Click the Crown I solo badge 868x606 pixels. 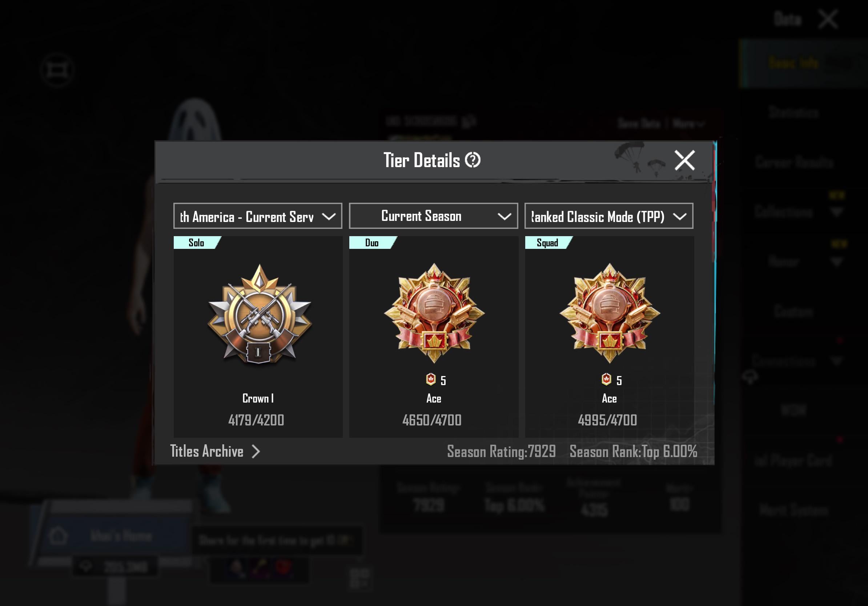pos(259,314)
